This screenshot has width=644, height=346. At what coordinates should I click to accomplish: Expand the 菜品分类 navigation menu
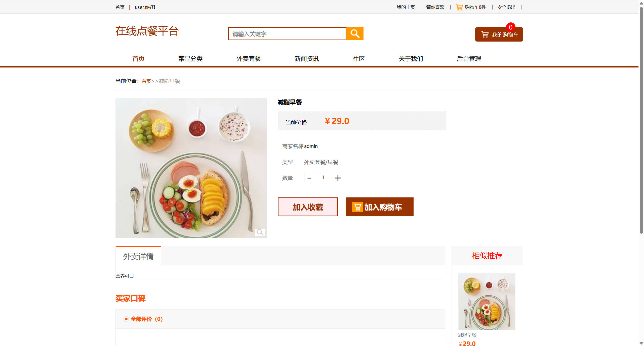tap(190, 59)
